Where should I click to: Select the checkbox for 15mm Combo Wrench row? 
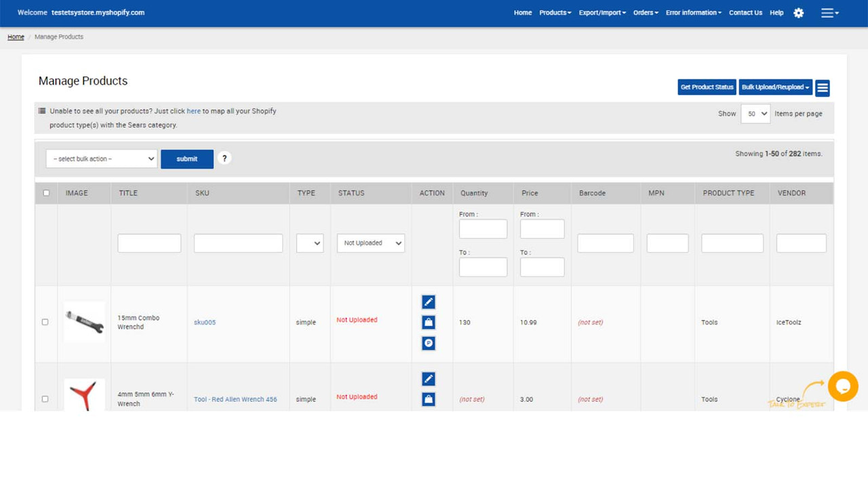coord(45,322)
